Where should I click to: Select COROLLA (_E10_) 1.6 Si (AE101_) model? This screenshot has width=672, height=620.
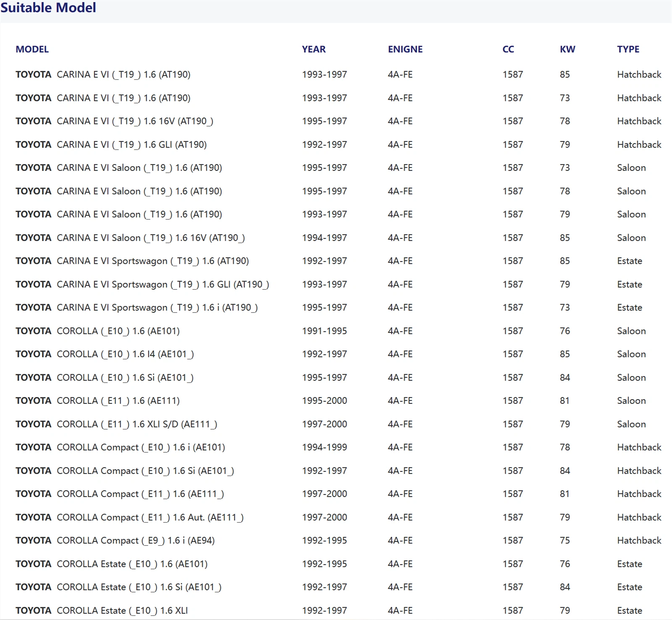pyautogui.click(x=105, y=377)
